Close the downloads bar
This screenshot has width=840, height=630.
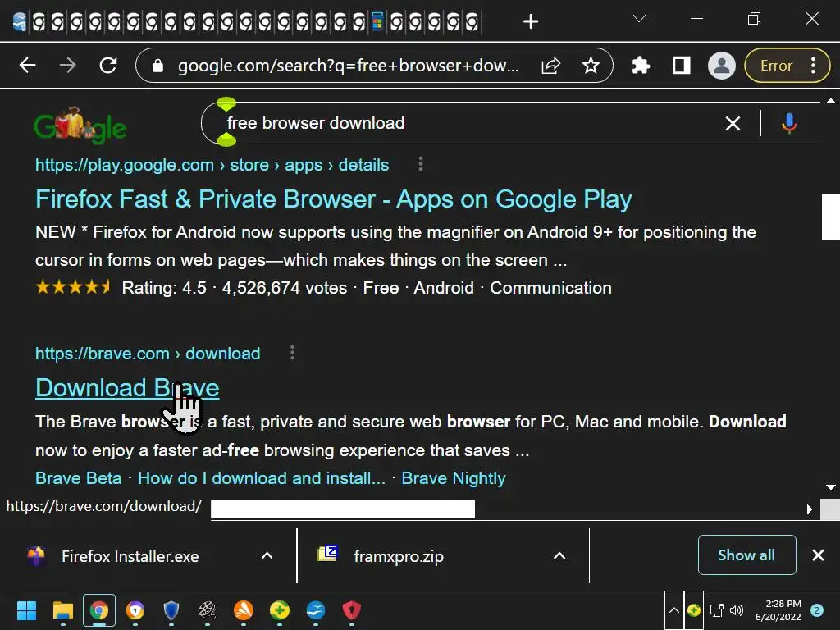818,555
